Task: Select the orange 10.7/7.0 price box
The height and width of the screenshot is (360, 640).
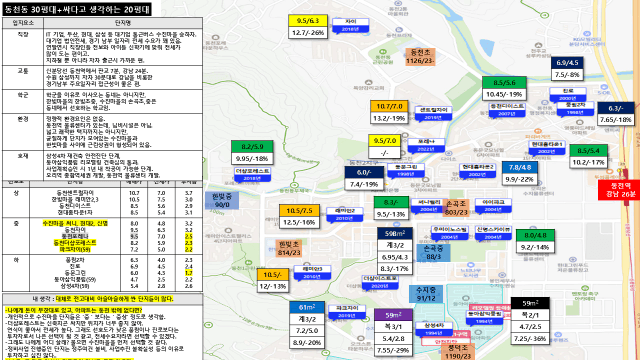Action: coord(389,107)
